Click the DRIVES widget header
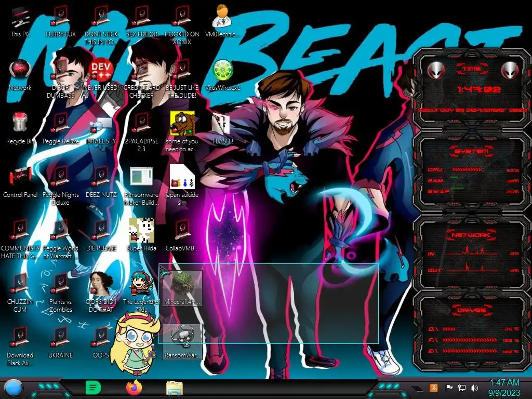 click(x=471, y=310)
